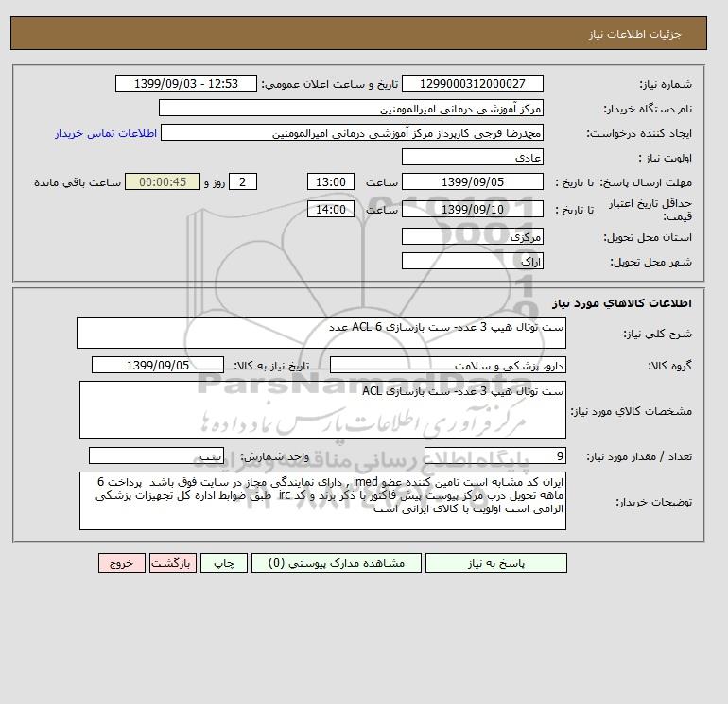Click the چاپ print button
This screenshot has width=728, height=704.
(x=224, y=563)
